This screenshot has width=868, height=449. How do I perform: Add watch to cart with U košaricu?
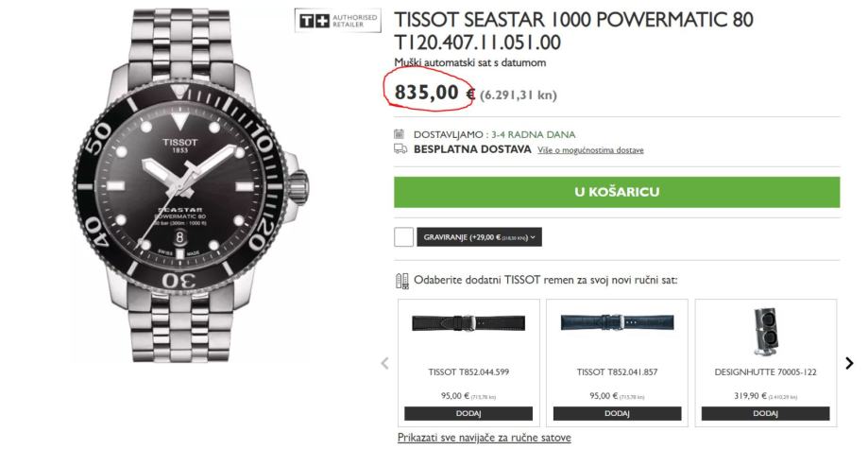[616, 192]
